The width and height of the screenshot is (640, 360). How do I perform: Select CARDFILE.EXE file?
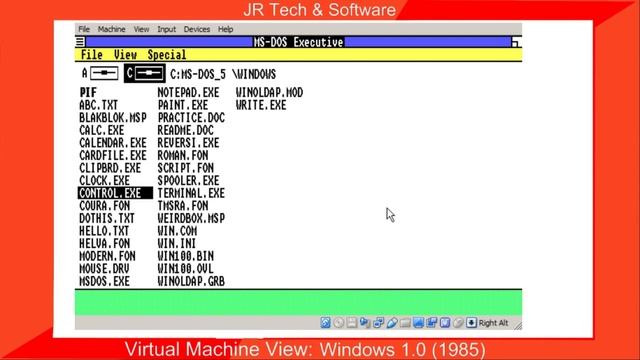[x=113, y=156]
